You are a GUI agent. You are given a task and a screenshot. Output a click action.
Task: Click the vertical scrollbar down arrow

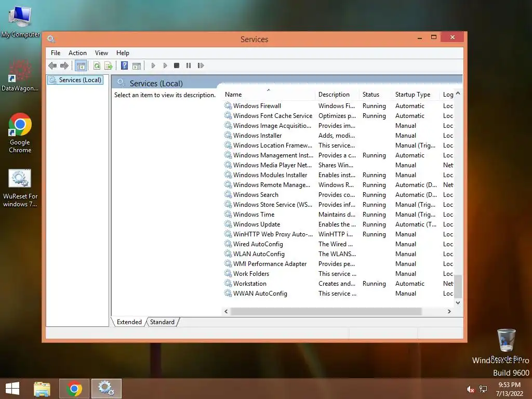458,303
